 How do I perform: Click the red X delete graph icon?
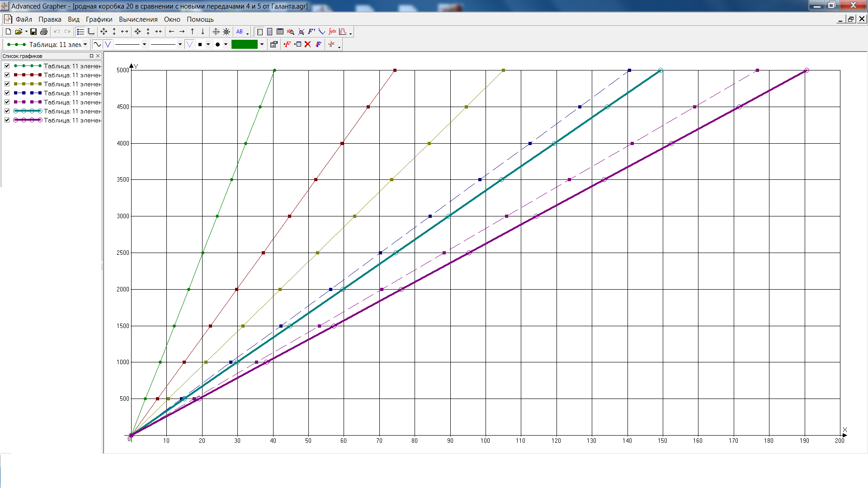pos(308,44)
